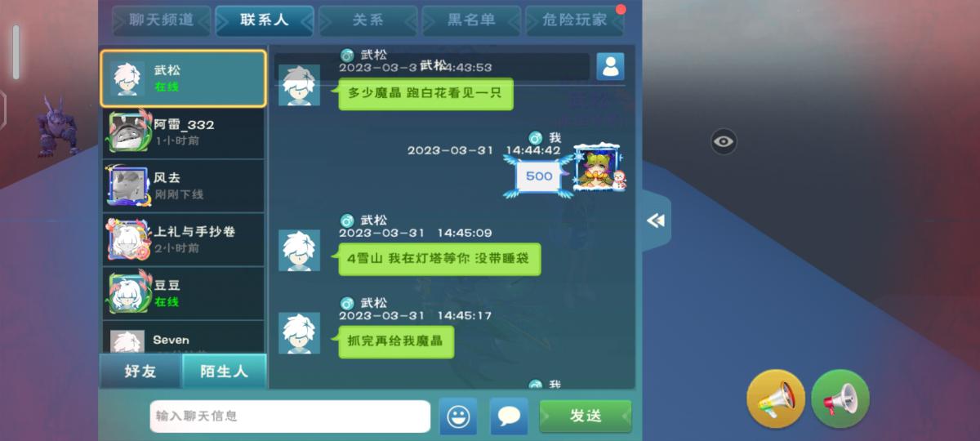Focus the 输入聊天信息 chat input field
980x441 pixels.
pyautogui.click(x=290, y=416)
